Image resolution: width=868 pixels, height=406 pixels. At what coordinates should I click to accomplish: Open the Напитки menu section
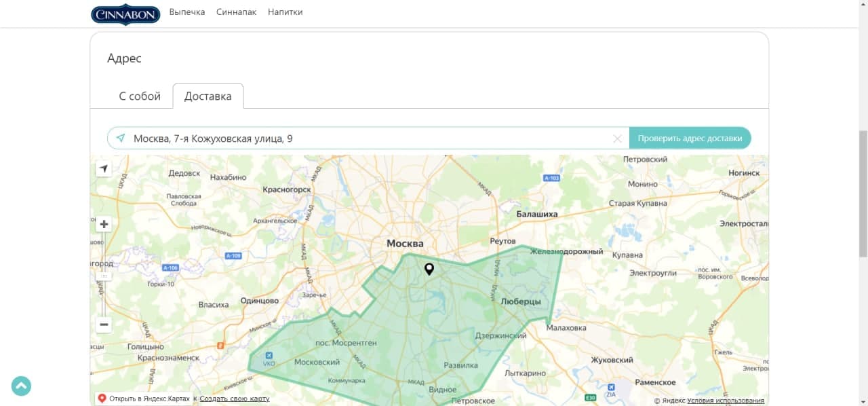pos(285,12)
